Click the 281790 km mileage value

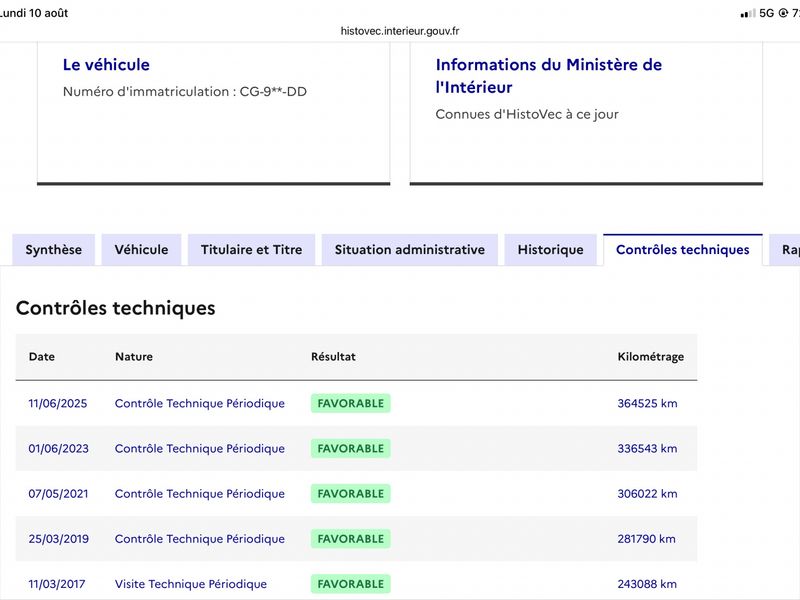(646, 539)
